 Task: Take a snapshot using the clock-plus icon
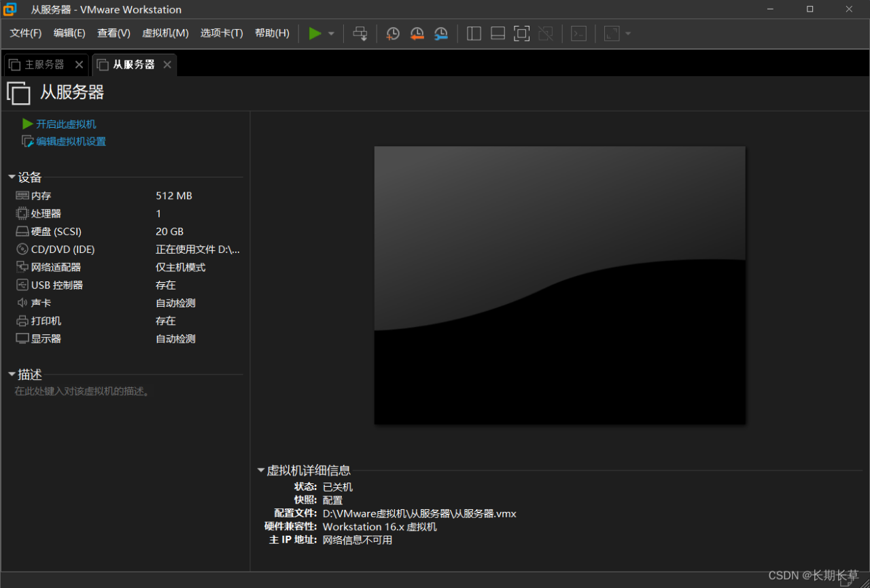click(x=393, y=33)
